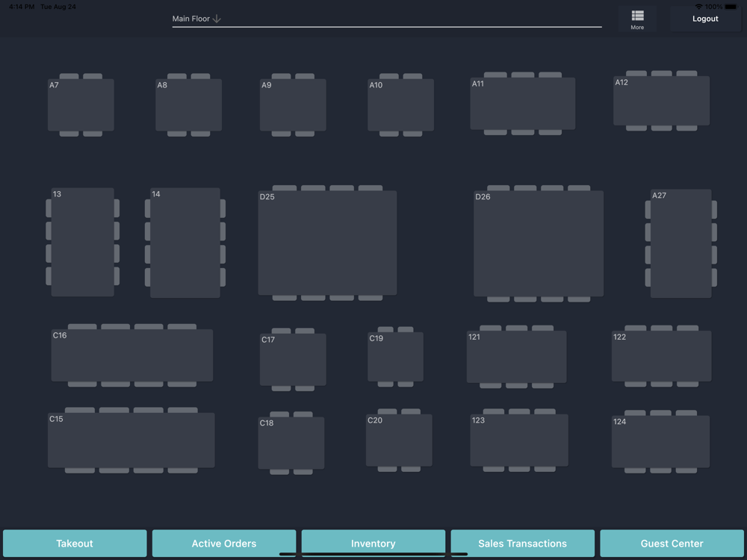The width and height of the screenshot is (747, 560).
Task: Tap table C15 long table
Action: pyautogui.click(x=131, y=440)
